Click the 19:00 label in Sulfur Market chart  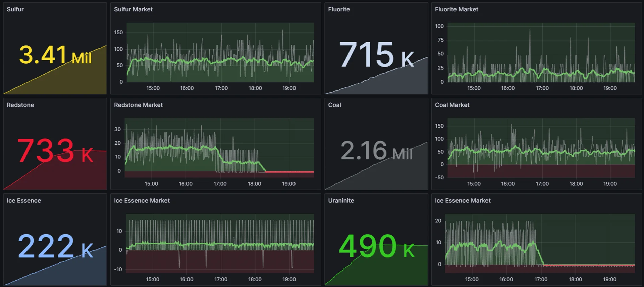pyautogui.click(x=289, y=88)
